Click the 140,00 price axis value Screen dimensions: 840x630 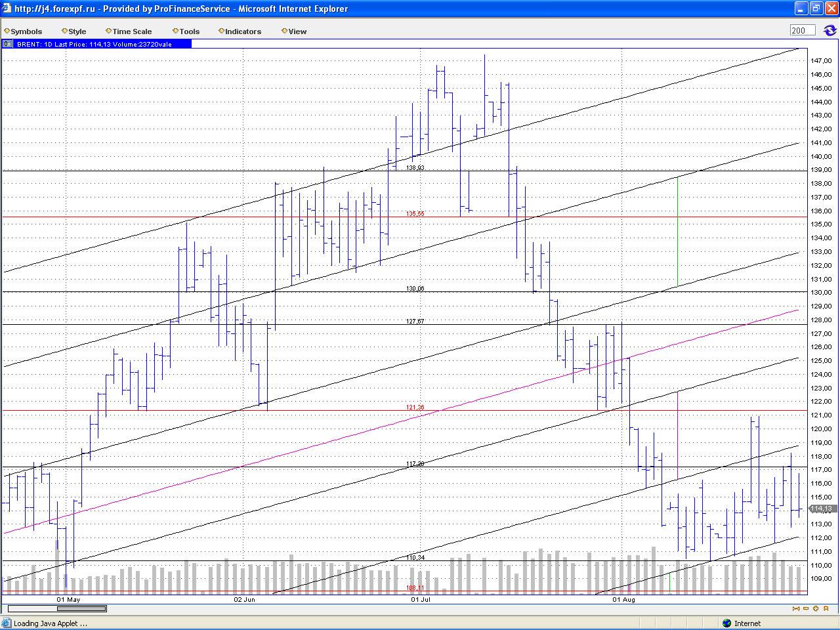(x=821, y=156)
